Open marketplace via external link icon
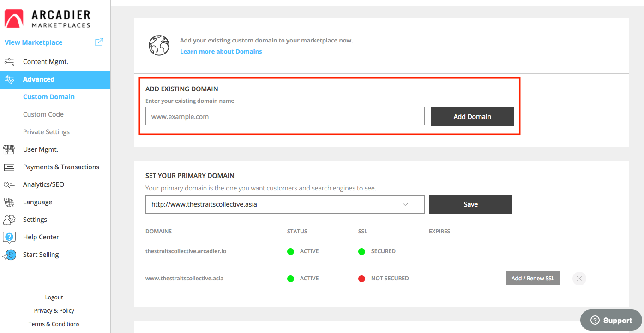 [99, 42]
